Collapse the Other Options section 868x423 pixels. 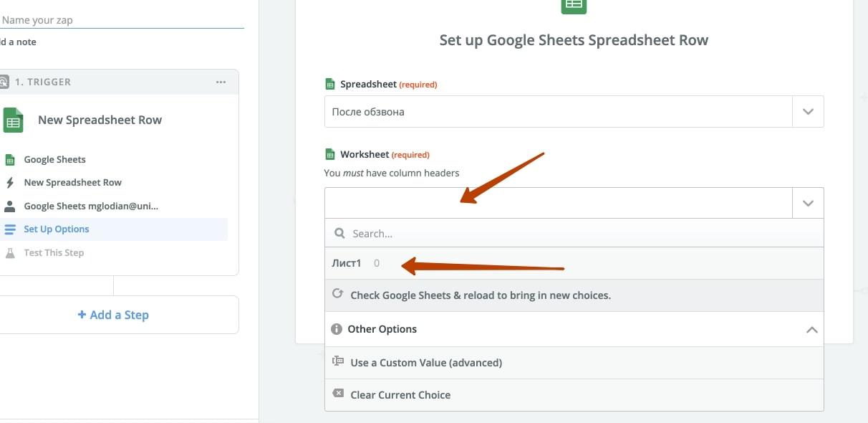[x=811, y=330]
